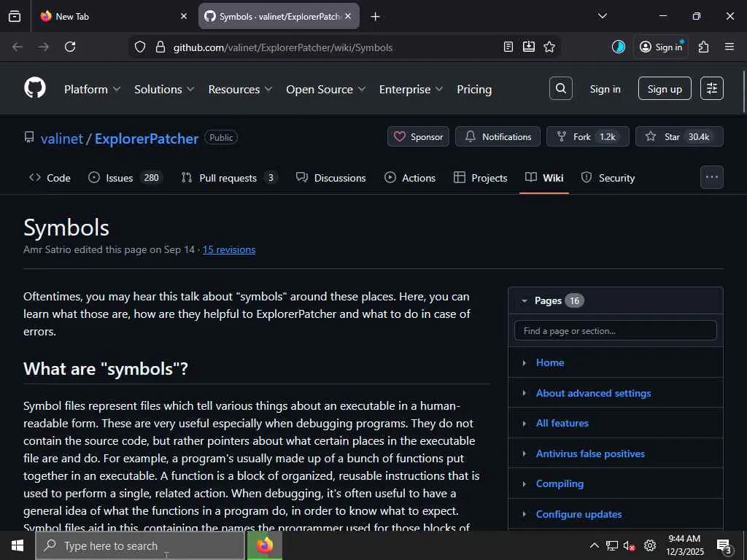The height and width of the screenshot is (560, 747).
Task: Expand the All features triangle
Action: point(524,424)
